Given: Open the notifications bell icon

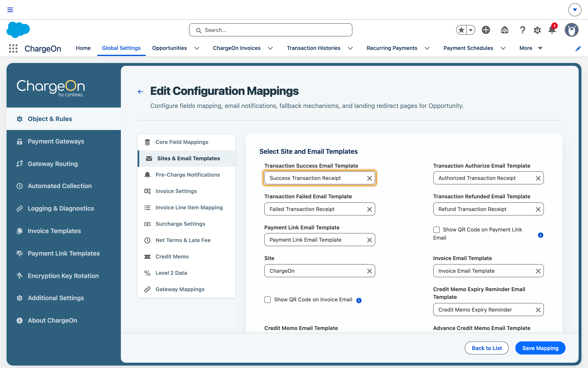Looking at the screenshot, I should click(552, 30).
